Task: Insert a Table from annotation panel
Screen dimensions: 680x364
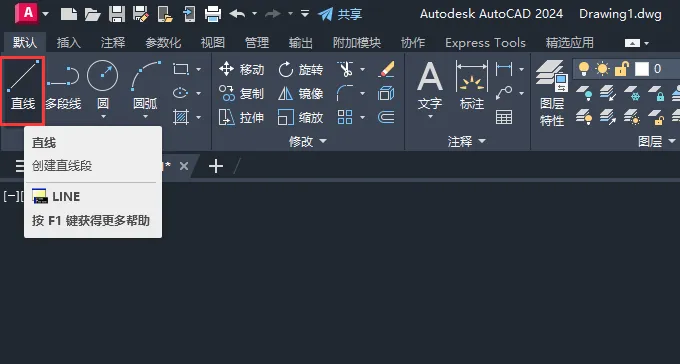Action: point(503,117)
